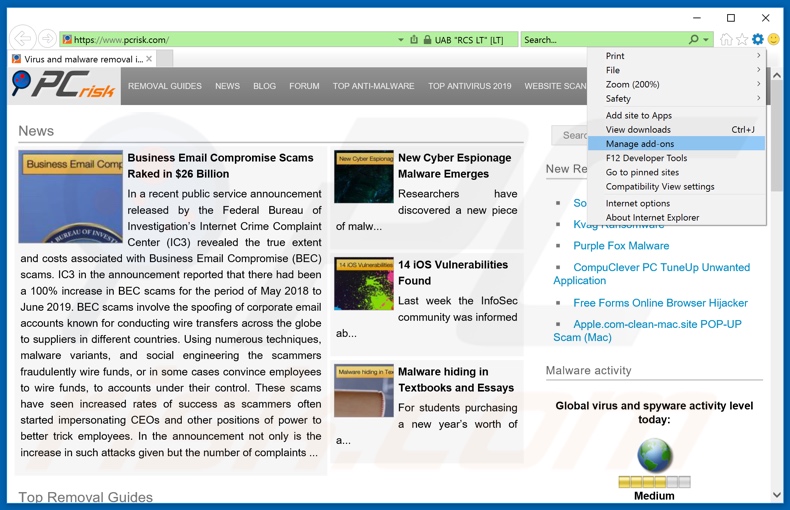Choose View downloads menu entry

pos(677,130)
